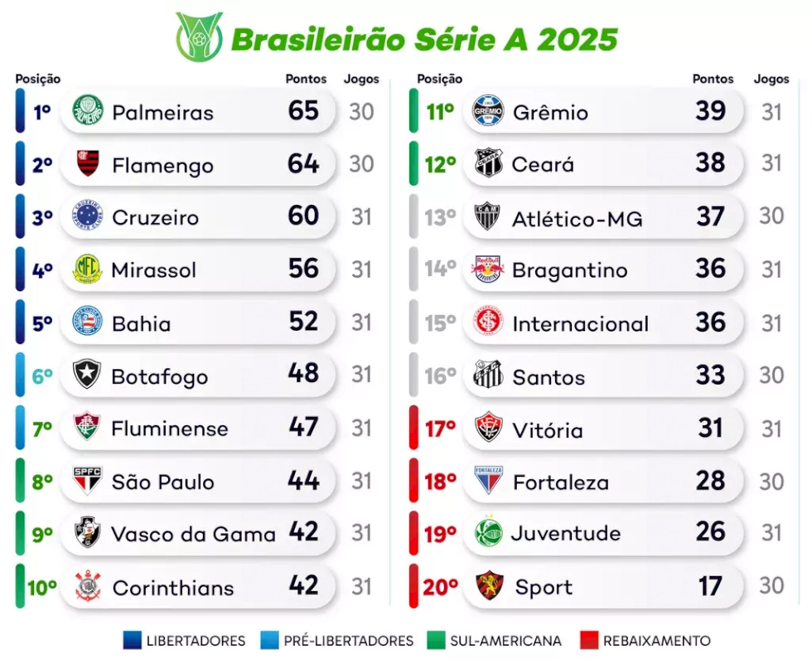
Task: Click the Sul-Americana green legend swatch
Action: coord(436,640)
